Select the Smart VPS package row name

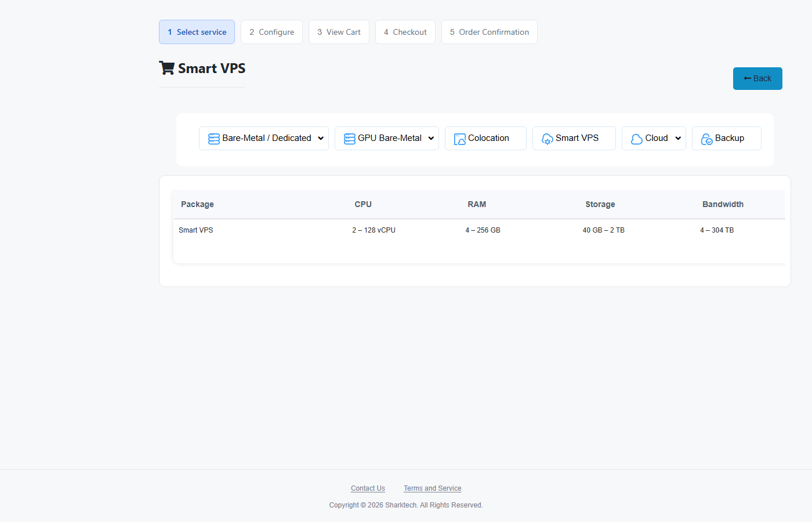pos(196,230)
